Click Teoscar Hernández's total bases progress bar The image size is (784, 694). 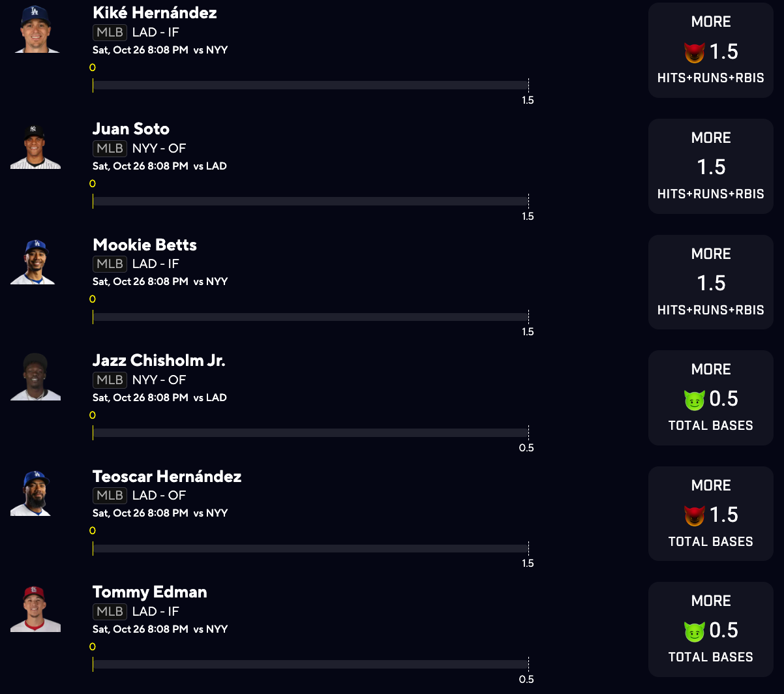click(x=310, y=549)
